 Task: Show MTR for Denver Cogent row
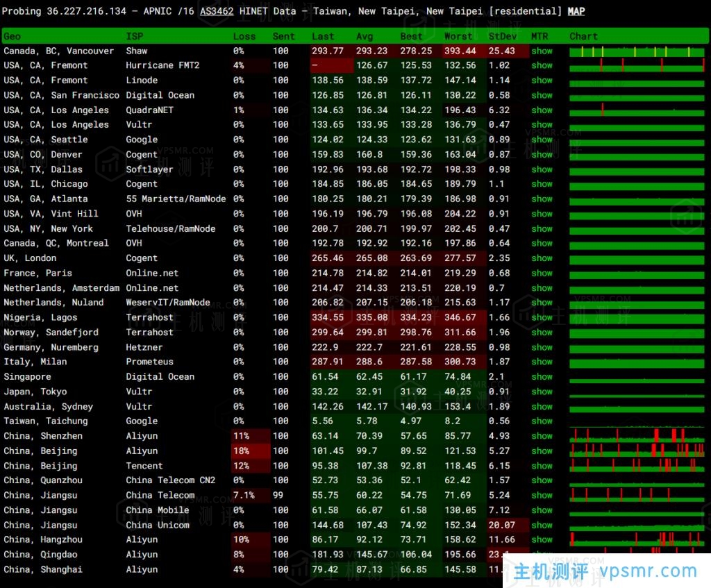(x=542, y=154)
